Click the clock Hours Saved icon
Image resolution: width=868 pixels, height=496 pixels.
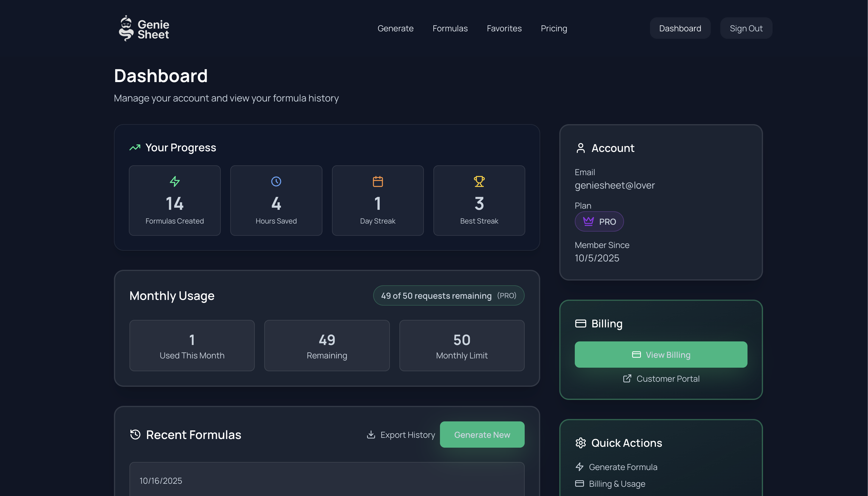276,181
